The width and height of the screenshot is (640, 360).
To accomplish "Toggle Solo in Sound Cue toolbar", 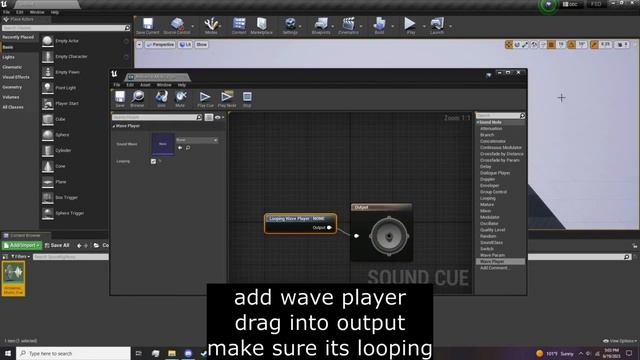I will 161,99.
